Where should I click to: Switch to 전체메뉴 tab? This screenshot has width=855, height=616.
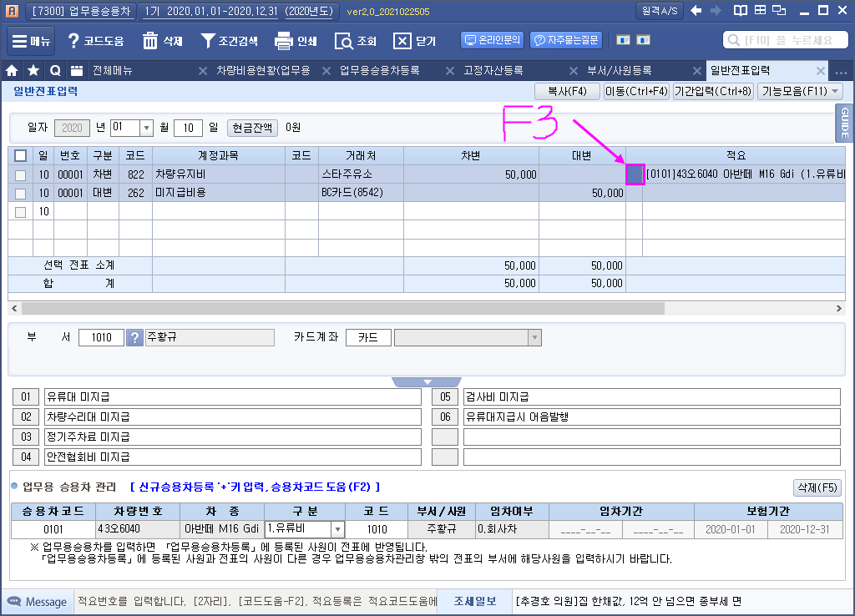(x=113, y=70)
